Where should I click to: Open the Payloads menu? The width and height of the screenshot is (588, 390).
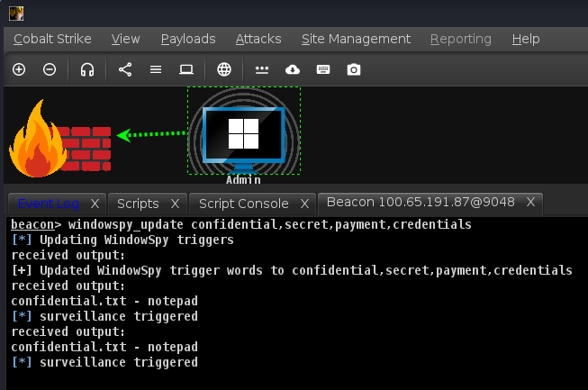(x=188, y=39)
